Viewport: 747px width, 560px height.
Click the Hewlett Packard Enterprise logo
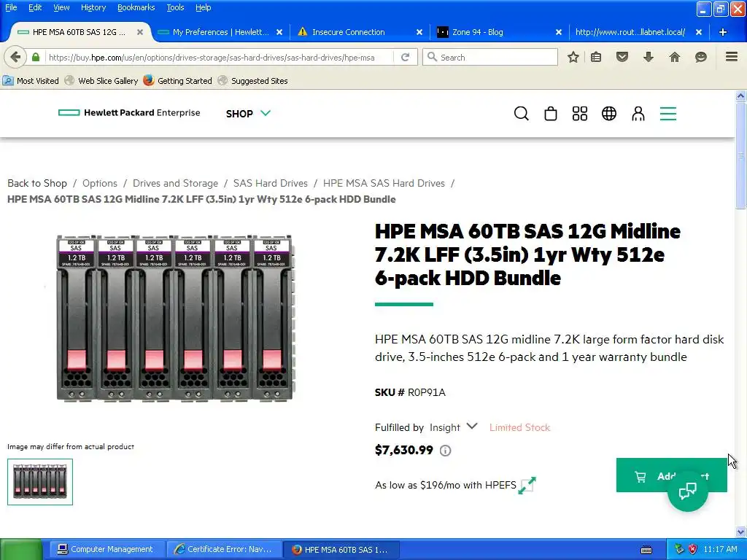pos(129,113)
